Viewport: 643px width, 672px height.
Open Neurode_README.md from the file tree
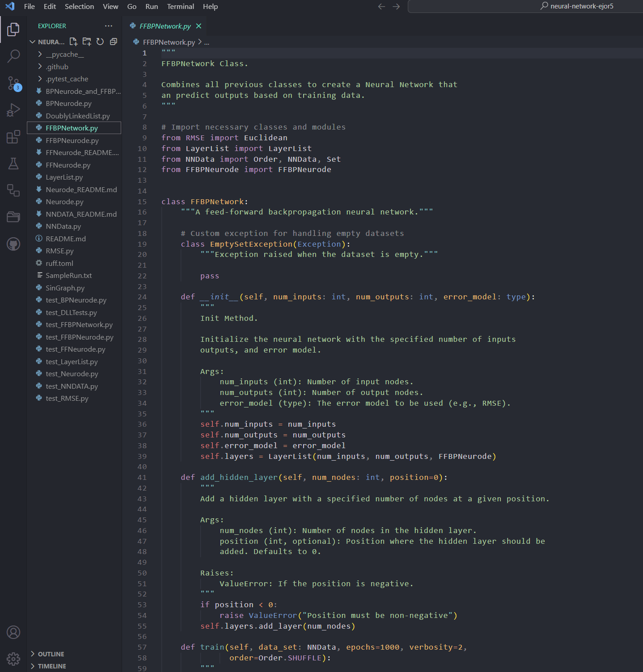tap(74, 189)
